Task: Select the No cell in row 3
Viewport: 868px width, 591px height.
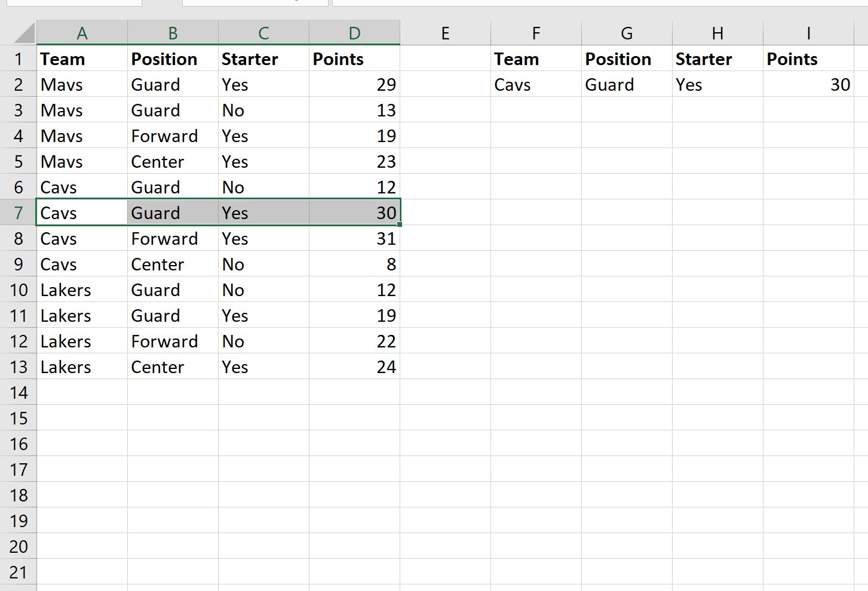Action: click(x=263, y=110)
